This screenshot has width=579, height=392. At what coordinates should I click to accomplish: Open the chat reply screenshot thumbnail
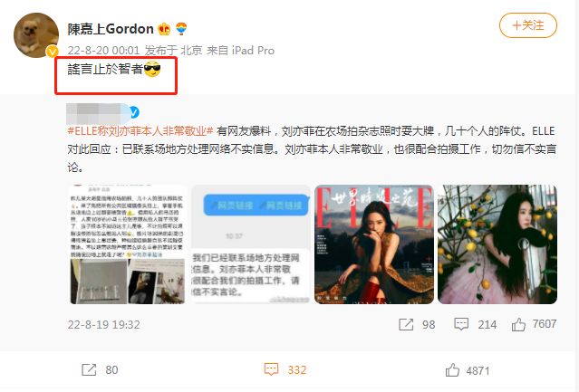point(250,244)
